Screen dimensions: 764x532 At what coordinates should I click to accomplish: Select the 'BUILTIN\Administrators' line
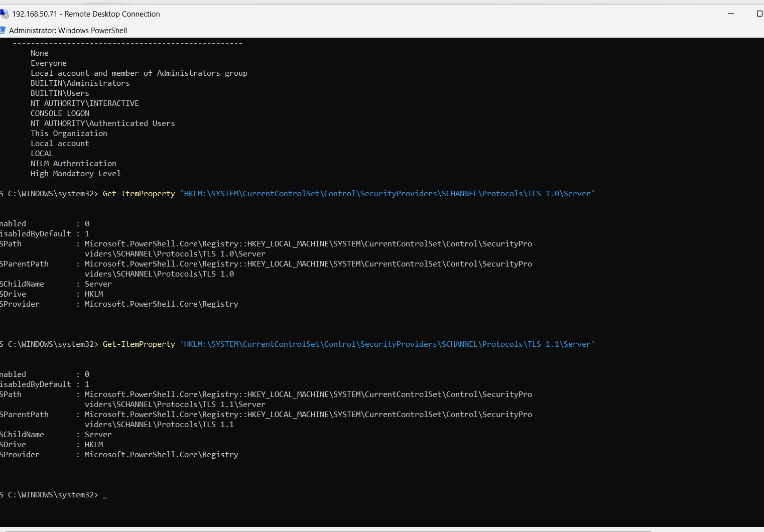(80, 83)
